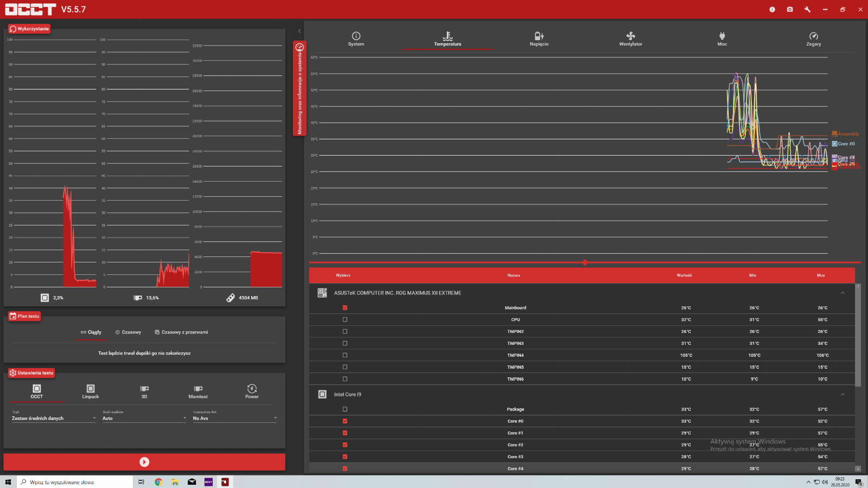Open File Explorer from taskbar
Screen dimensions: 868x488
[175, 482]
